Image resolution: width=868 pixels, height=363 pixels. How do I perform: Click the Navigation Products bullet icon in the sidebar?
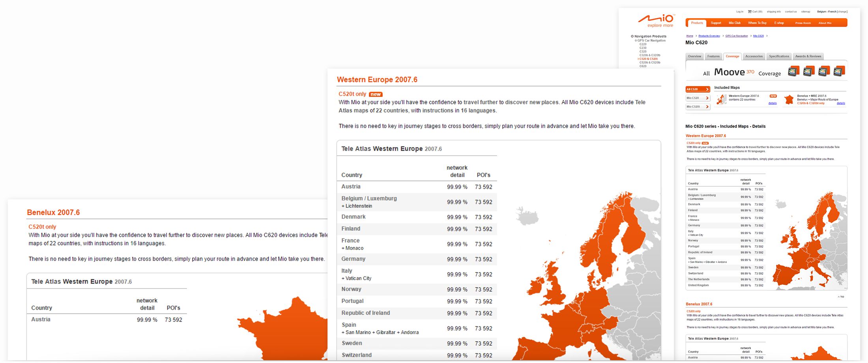point(632,36)
